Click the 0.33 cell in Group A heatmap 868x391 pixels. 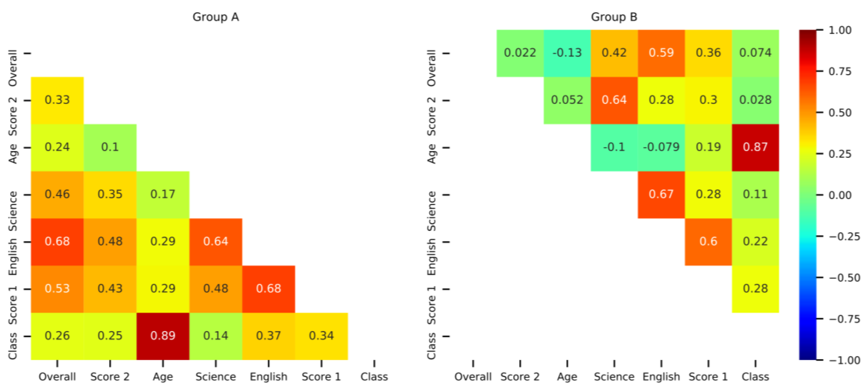tap(57, 100)
